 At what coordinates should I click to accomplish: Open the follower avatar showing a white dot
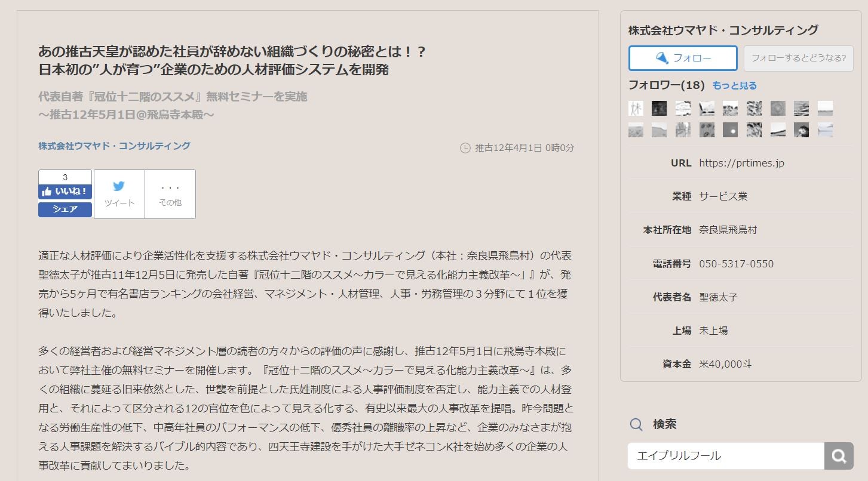(x=730, y=129)
